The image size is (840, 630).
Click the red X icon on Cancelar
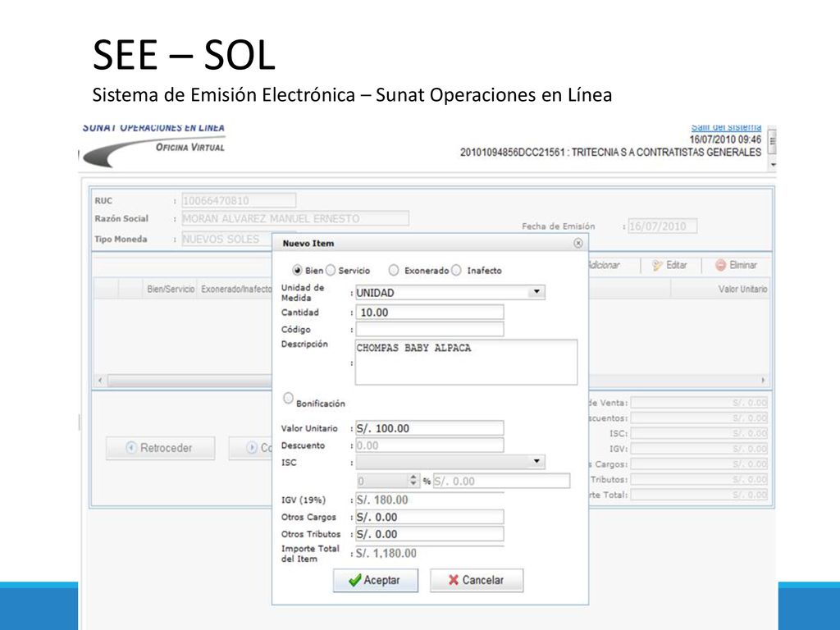point(453,580)
